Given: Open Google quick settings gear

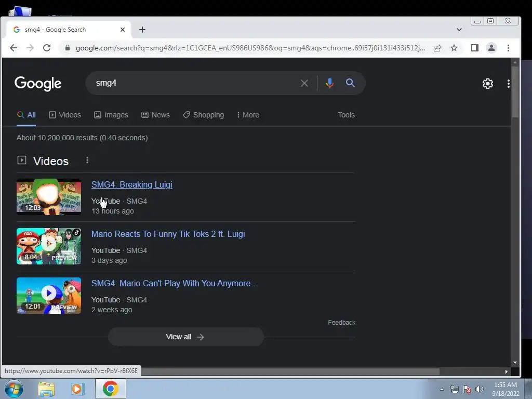Looking at the screenshot, I should pos(487,84).
